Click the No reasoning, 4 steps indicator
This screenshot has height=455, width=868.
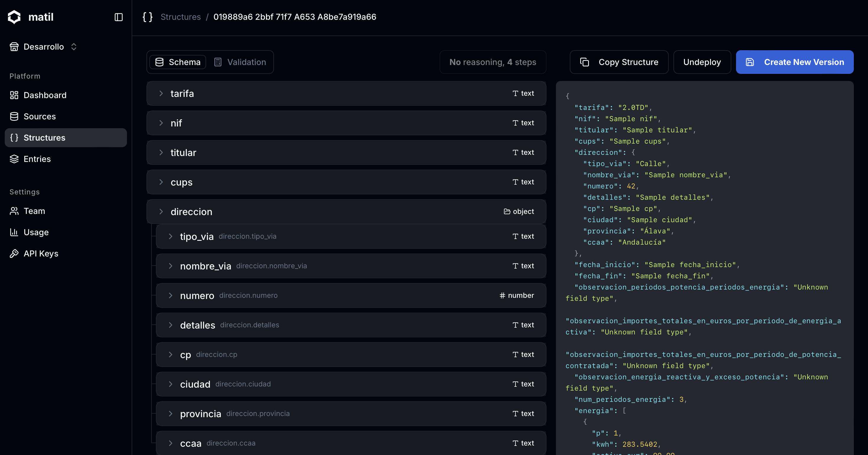point(493,62)
